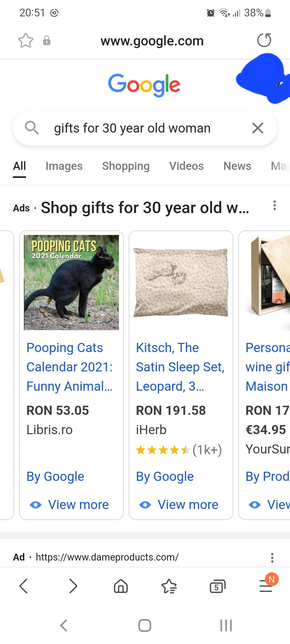
Task: Switch to the Images tab
Action: click(x=64, y=166)
